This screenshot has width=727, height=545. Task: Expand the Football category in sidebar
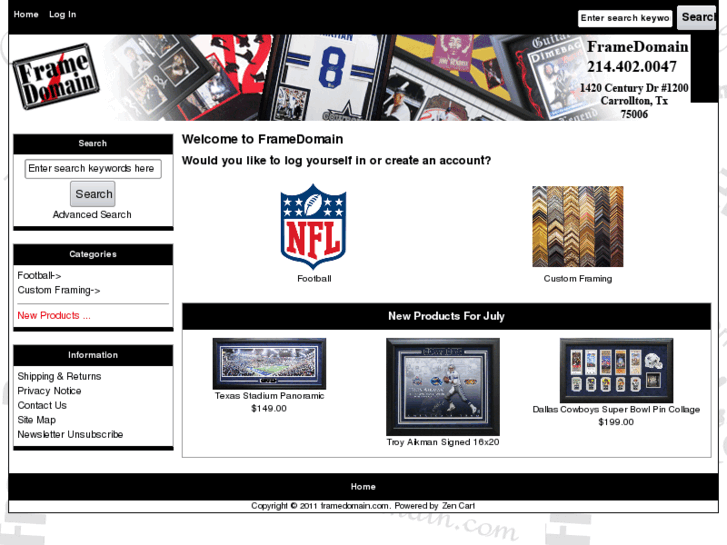tap(39, 276)
